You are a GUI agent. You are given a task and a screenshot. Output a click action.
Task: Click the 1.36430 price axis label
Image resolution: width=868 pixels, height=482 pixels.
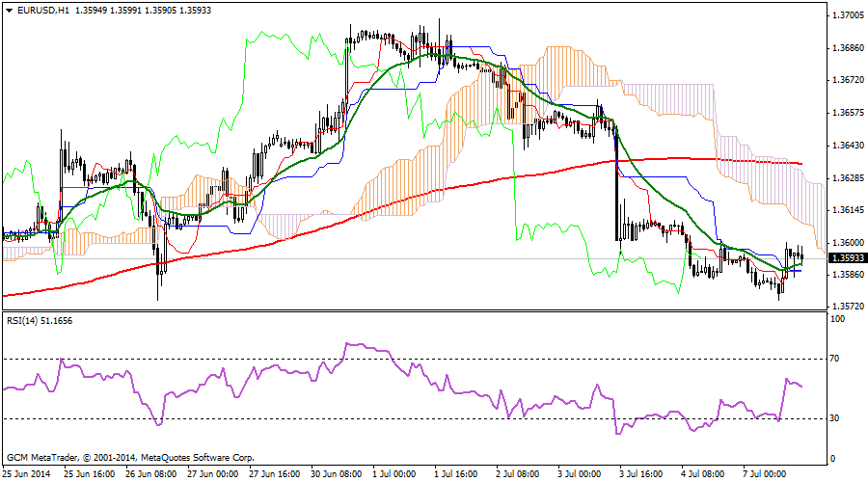[848, 146]
